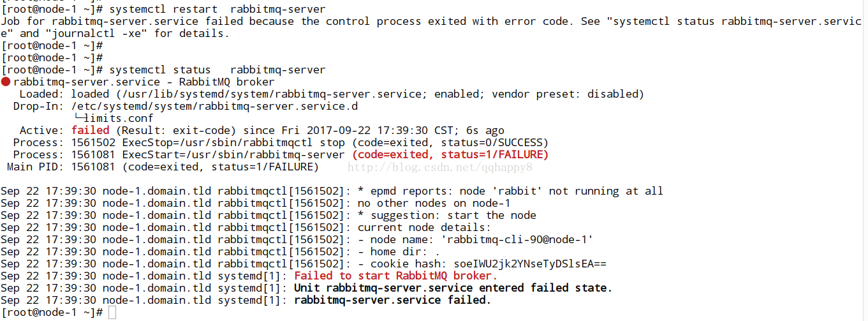Click the 'systemctl status rabbitmq-server' command line
This screenshot has height=321, width=868.
(x=217, y=70)
